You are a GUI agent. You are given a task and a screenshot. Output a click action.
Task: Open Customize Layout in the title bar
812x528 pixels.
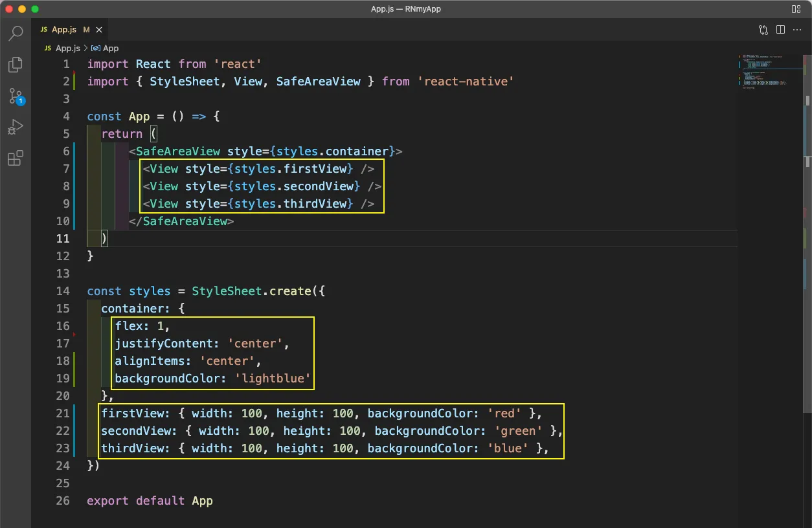pos(796,9)
